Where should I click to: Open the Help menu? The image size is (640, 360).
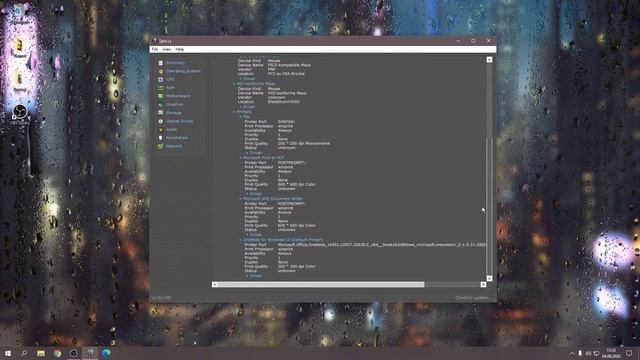pyautogui.click(x=180, y=49)
